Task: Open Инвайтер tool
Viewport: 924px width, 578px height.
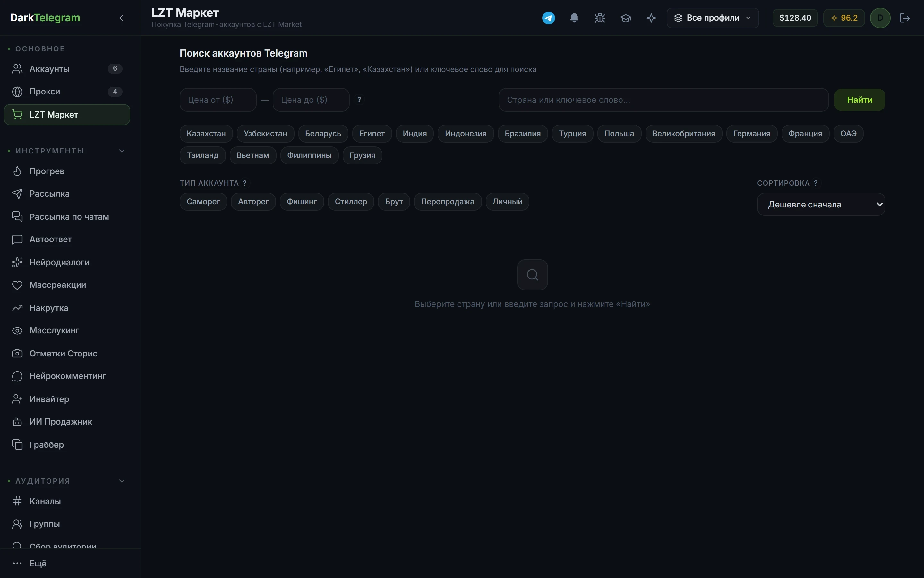Action: point(67,399)
